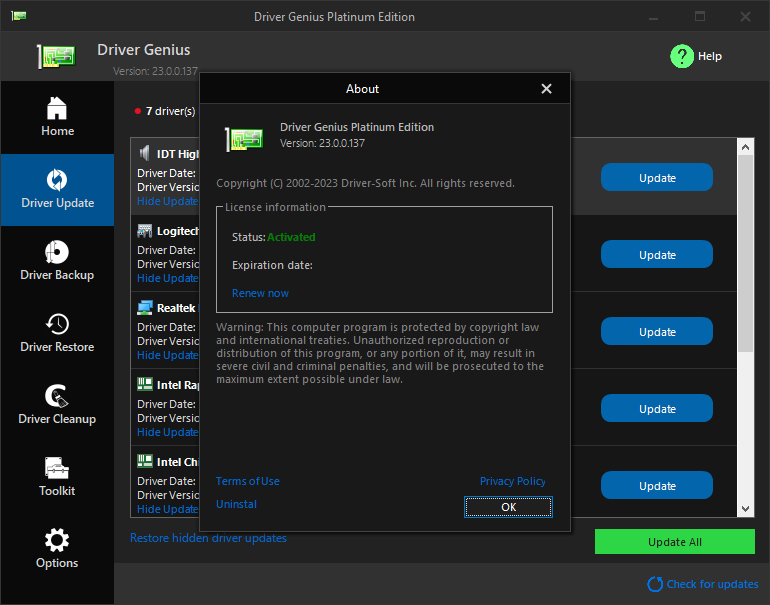Open Driver Backup section
Image resolution: width=770 pixels, height=605 pixels.
[57, 262]
